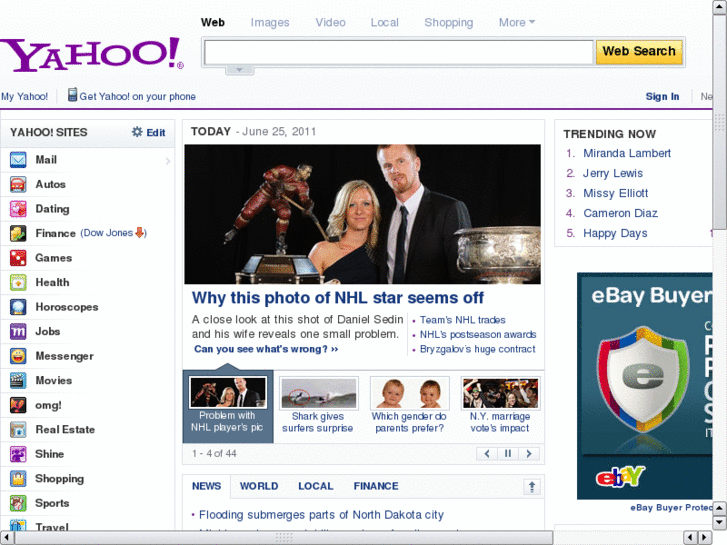Image resolution: width=727 pixels, height=545 pixels.
Task: Click the Dow Jones down-arrow indicator
Action: click(x=140, y=233)
